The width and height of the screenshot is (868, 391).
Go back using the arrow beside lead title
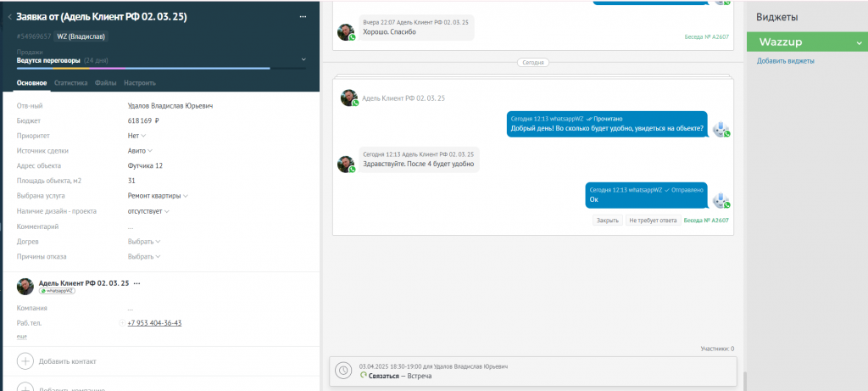pos(10,17)
